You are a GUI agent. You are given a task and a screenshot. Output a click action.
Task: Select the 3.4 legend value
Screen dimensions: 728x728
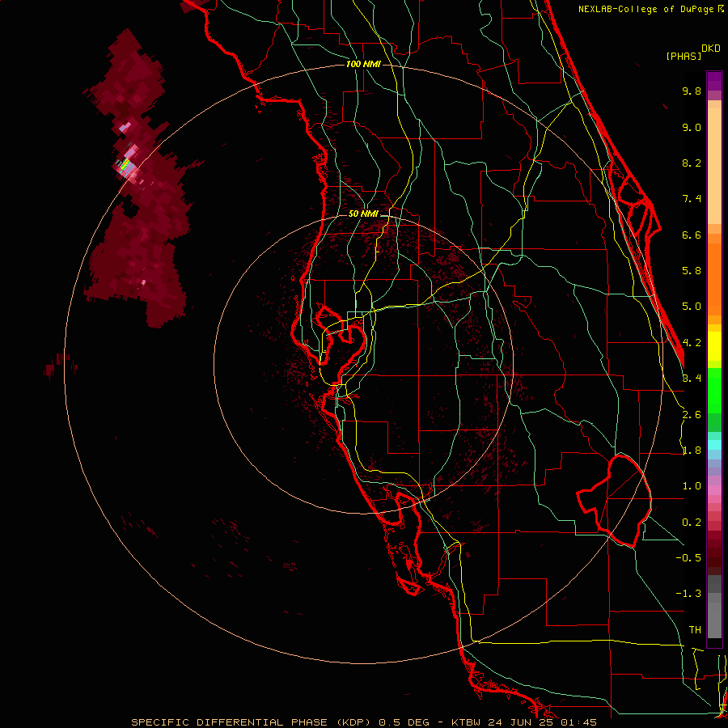(x=692, y=379)
